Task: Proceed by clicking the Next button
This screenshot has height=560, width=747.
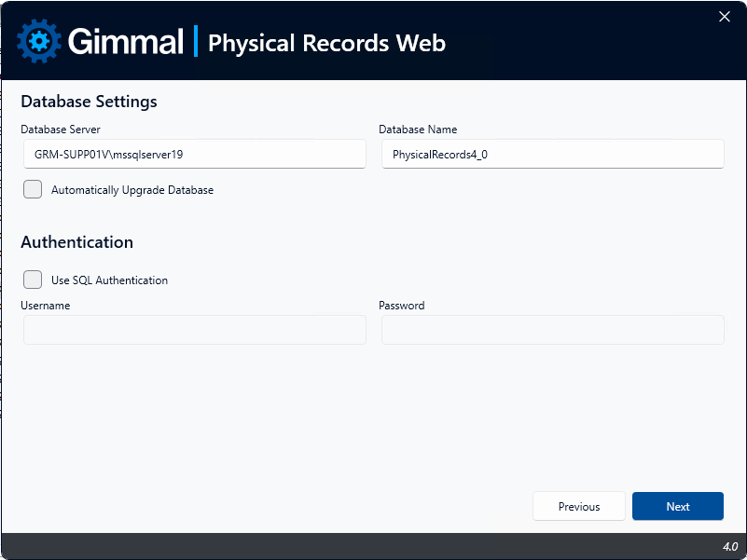Action: [x=678, y=506]
